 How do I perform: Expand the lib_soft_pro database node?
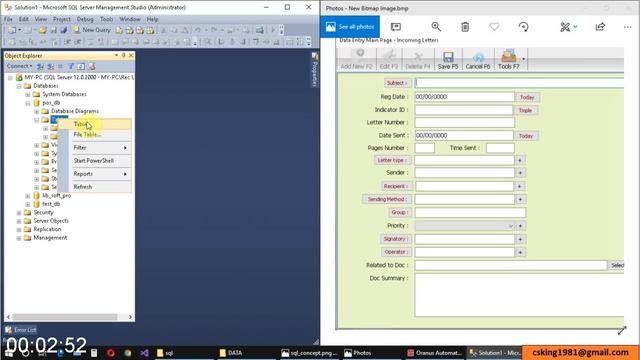pos(28,196)
